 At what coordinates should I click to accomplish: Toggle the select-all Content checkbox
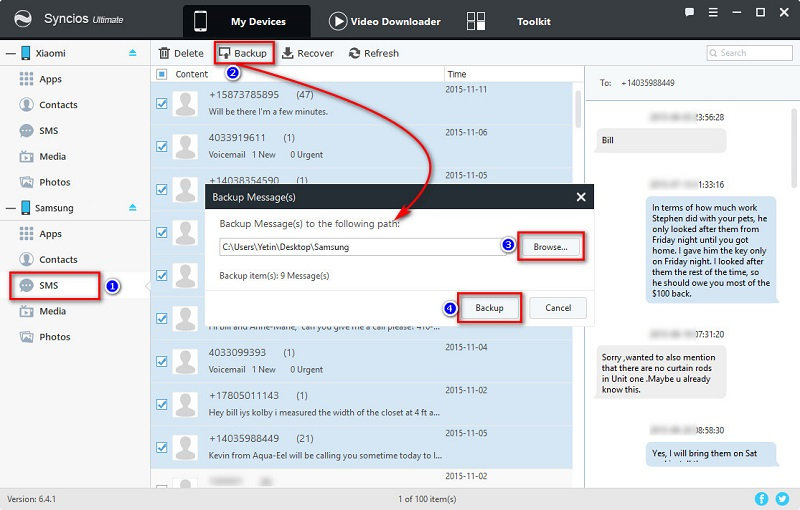[x=162, y=74]
